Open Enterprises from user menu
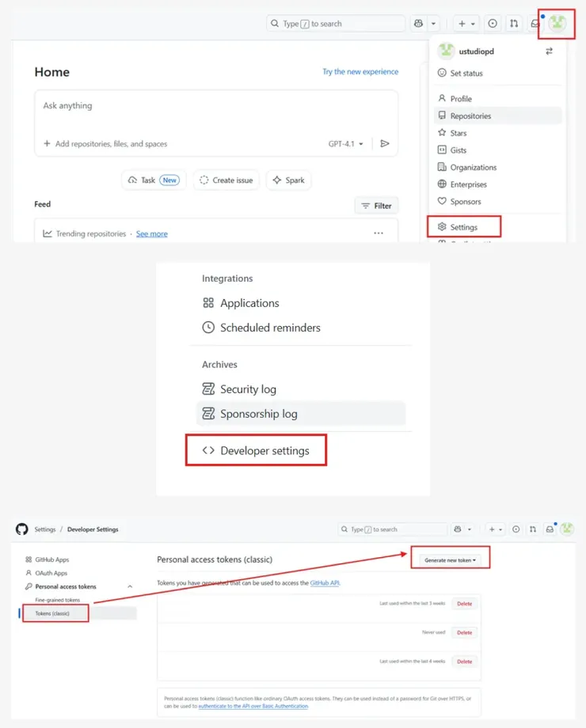The image size is (586, 728). pos(469,184)
